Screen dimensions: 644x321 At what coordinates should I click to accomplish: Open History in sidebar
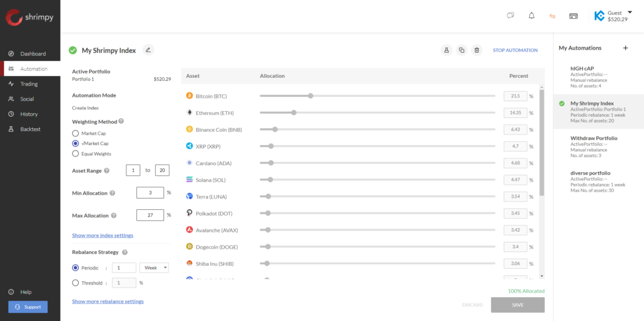(x=30, y=114)
